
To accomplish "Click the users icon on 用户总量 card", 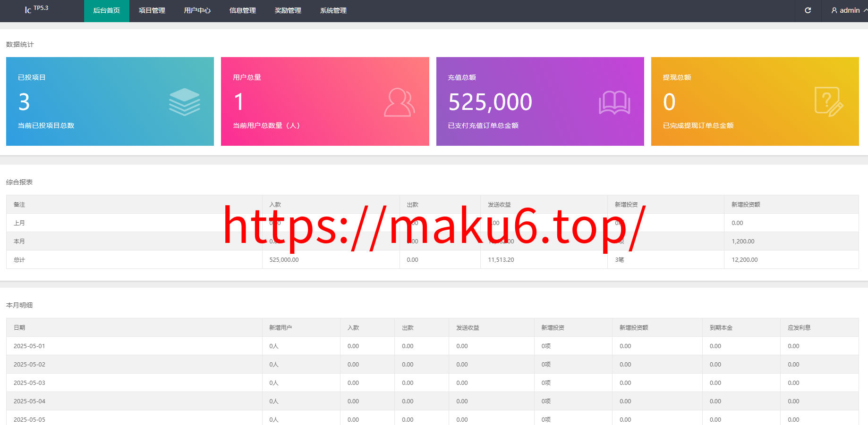I will (400, 102).
